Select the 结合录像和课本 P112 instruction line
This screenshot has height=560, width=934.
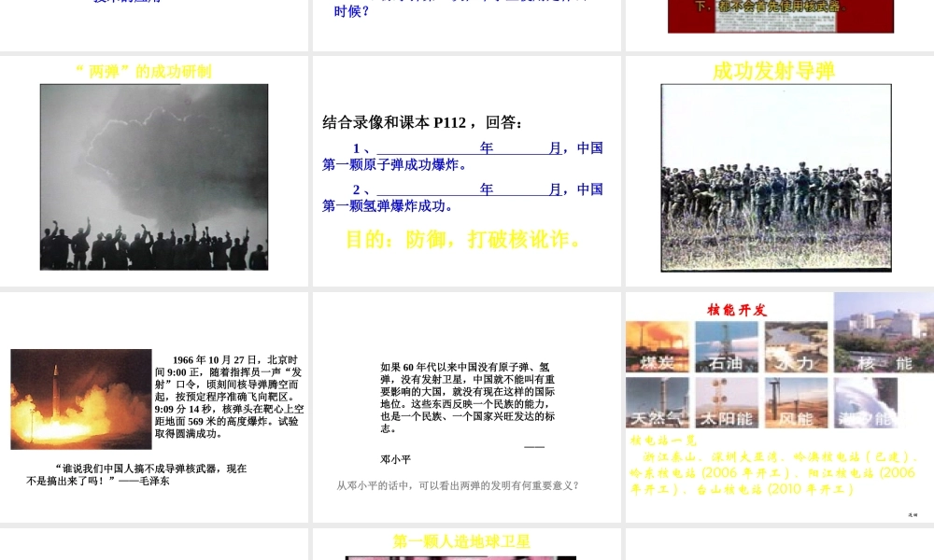(x=423, y=122)
